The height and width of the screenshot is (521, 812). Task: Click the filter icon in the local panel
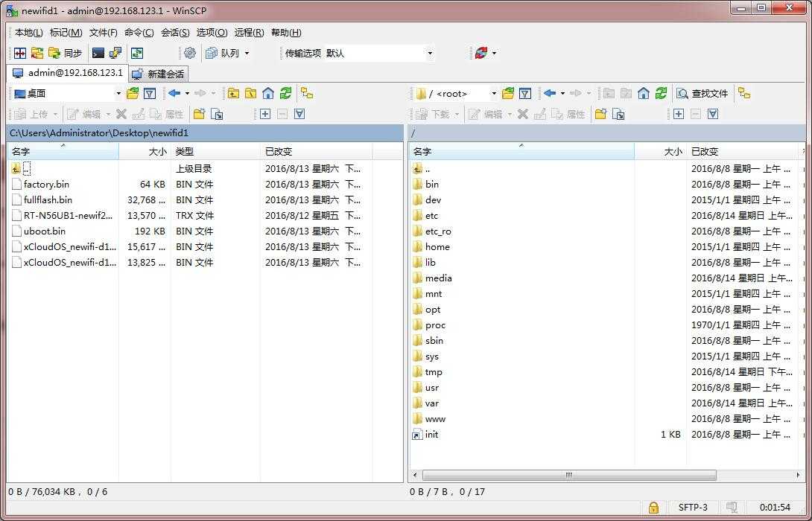[150, 94]
